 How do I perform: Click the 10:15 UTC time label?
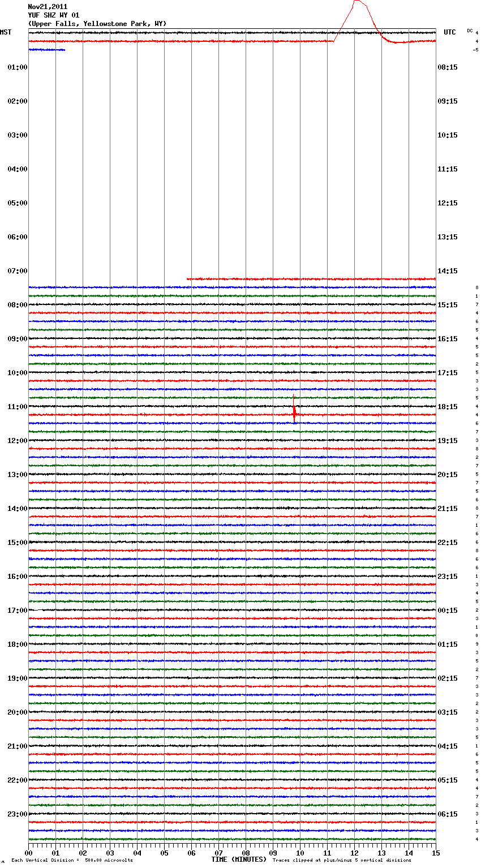pyautogui.click(x=448, y=135)
